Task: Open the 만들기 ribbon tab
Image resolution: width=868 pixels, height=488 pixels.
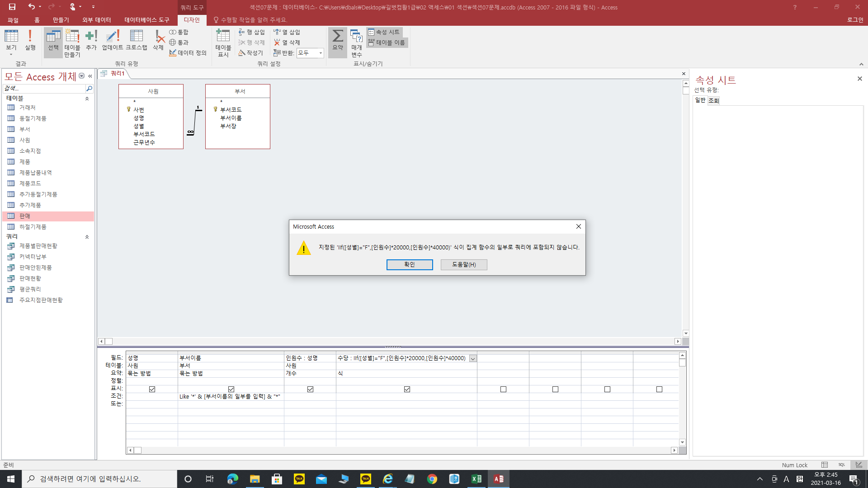Action: (x=61, y=20)
